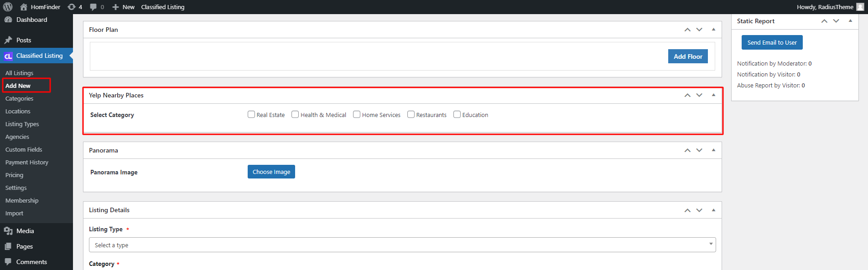Move Panorama panel down arrow

click(699, 150)
